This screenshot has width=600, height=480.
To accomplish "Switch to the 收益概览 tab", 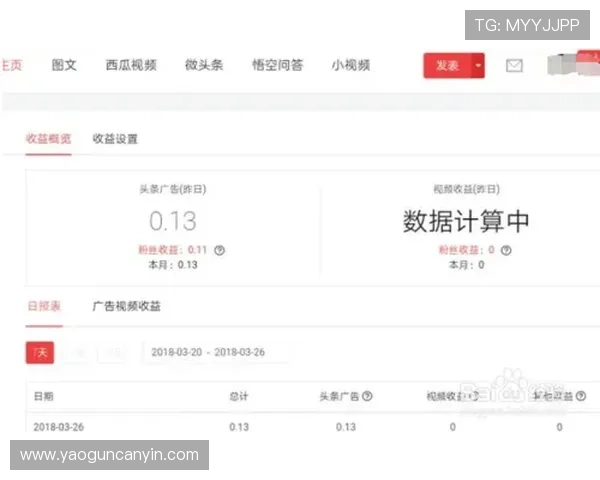I will (x=49, y=139).
